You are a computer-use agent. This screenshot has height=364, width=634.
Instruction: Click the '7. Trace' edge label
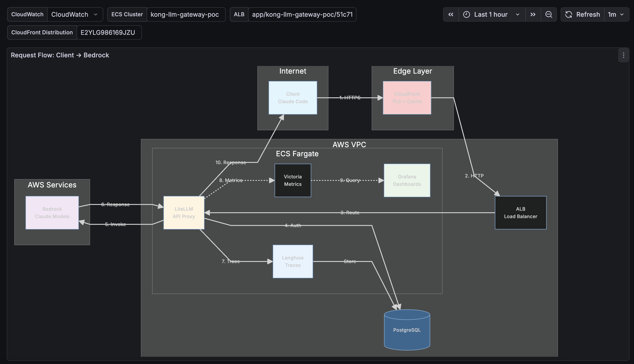click(231, 261)
